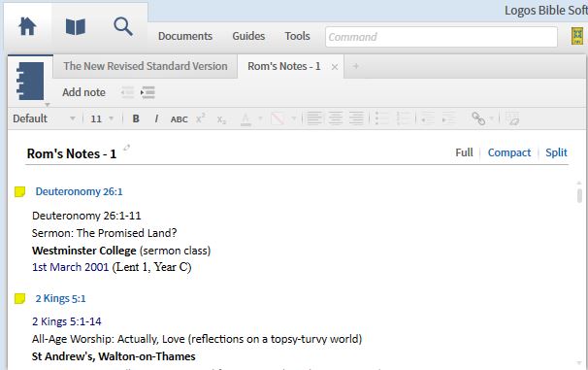Expand hyperlink options dropdown arrow

pos(491,118)
